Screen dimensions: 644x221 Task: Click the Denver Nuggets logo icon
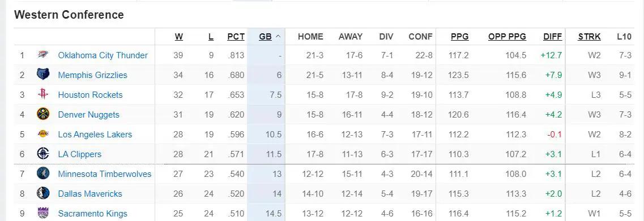tap(43, 114)
